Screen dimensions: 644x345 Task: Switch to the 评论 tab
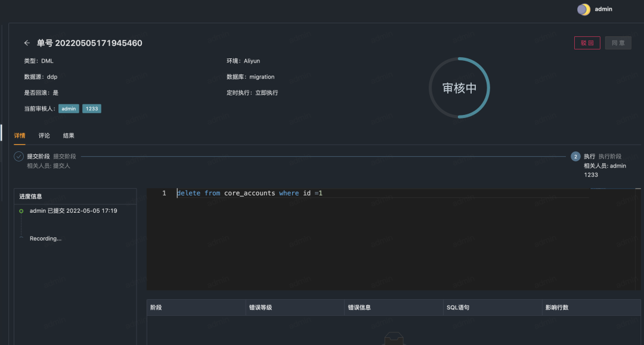pos(44,136)
